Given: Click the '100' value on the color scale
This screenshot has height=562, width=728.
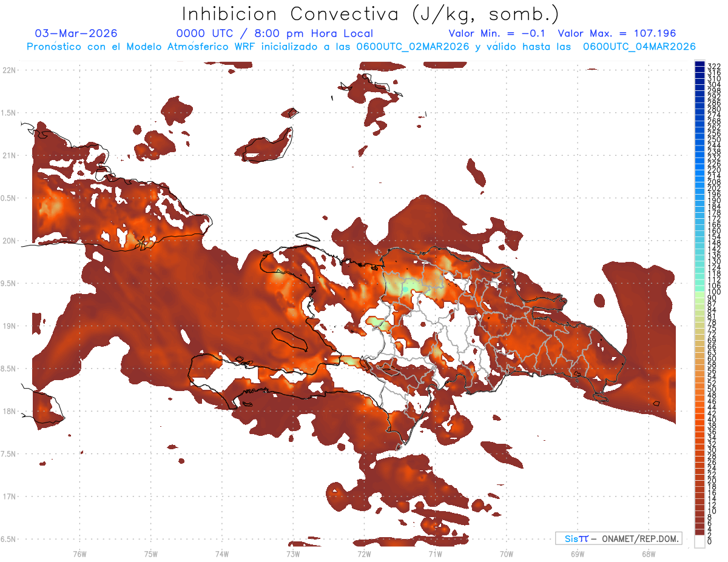Looking at the screenshot, I should (x=714, y=292).
